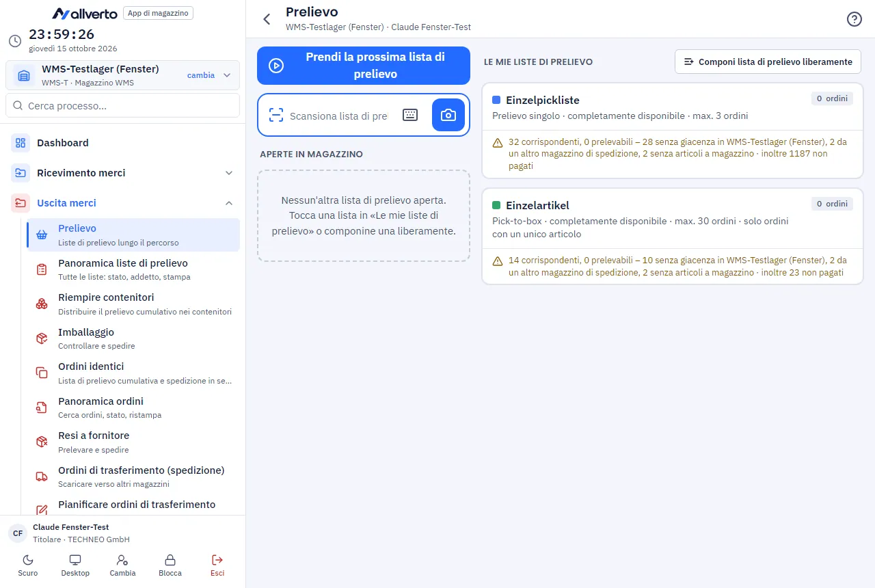This screenshot has width=875, height=588.
Task: Click the back arrow next to Prelievo
Action: [x=267, y=19]
